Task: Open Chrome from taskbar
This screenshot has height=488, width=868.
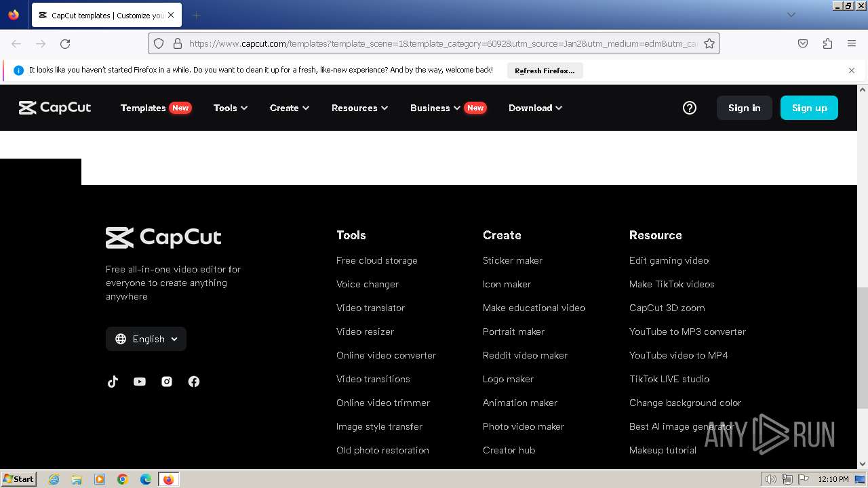Action: coord(123,479)
